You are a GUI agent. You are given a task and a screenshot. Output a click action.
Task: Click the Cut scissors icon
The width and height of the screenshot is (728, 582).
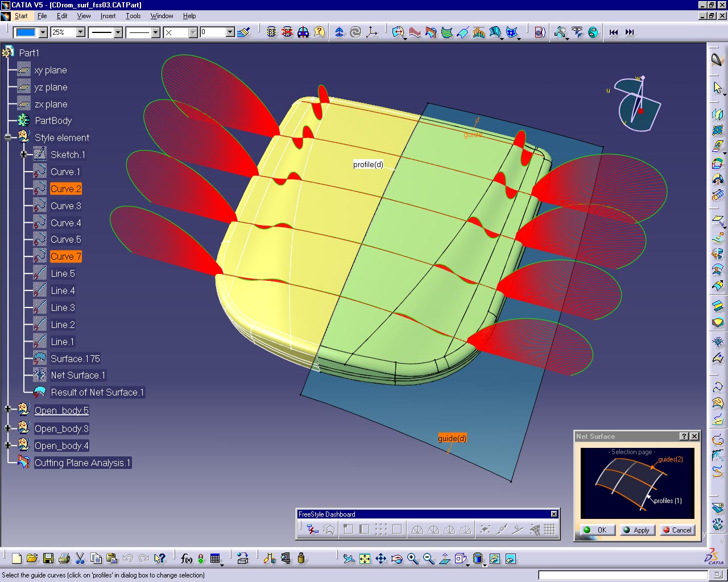coord(80,559)
